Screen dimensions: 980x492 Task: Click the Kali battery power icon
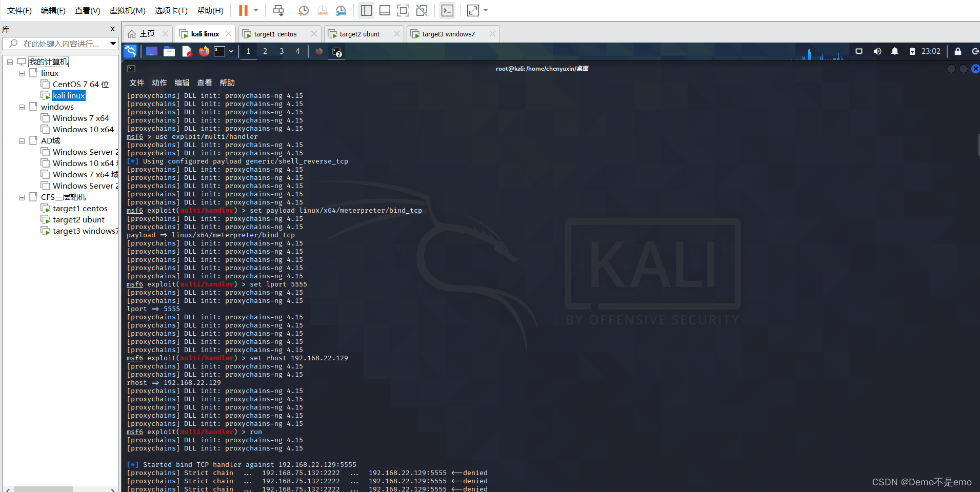(912, 51)
